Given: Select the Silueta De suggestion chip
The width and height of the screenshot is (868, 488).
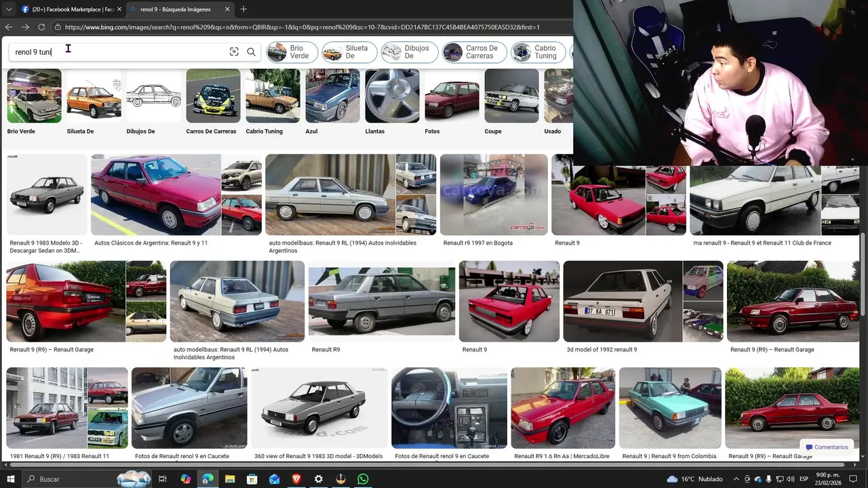Looking at the screenshot, I should click(349, 52).
